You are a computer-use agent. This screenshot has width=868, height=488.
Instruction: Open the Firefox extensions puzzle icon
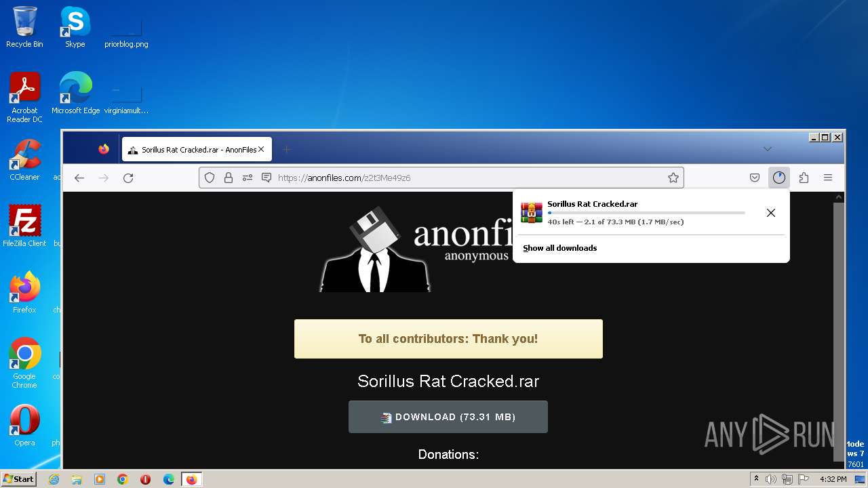click(x=804, y=178)
